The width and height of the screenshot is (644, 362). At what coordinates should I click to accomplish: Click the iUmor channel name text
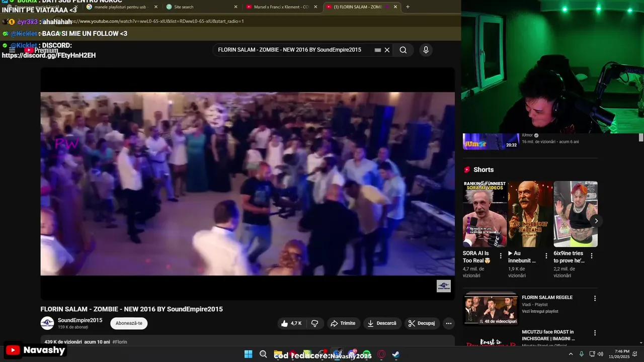(x=527, y=135)
